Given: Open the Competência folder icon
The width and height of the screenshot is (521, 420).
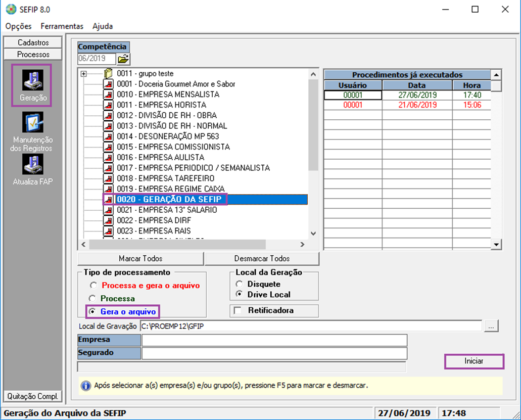Looking at the screenshot, I should [123, 60].
